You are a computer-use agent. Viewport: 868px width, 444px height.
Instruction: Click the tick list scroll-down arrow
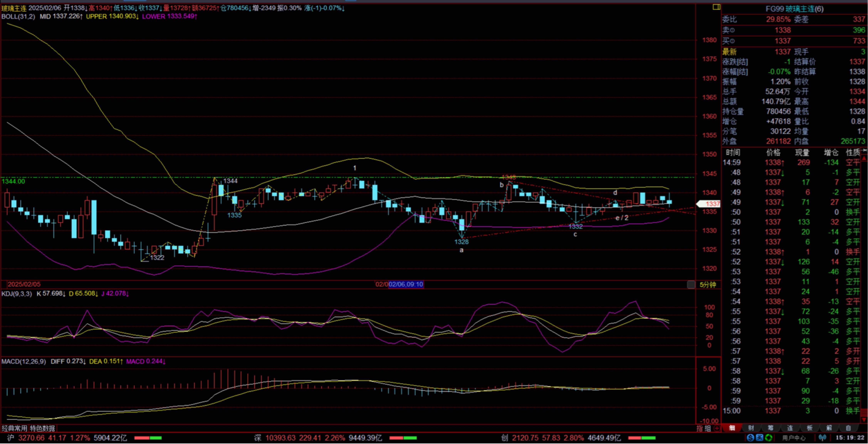click(864, 419)
